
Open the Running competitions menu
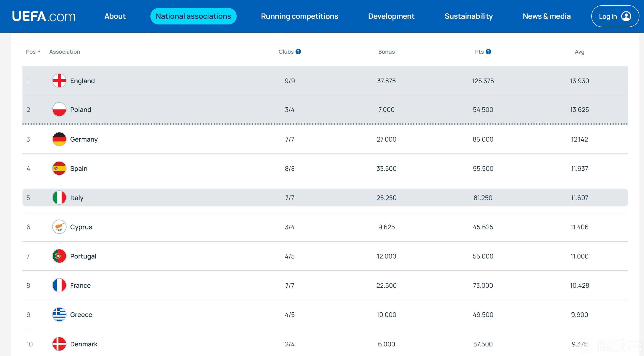point(299,16)
